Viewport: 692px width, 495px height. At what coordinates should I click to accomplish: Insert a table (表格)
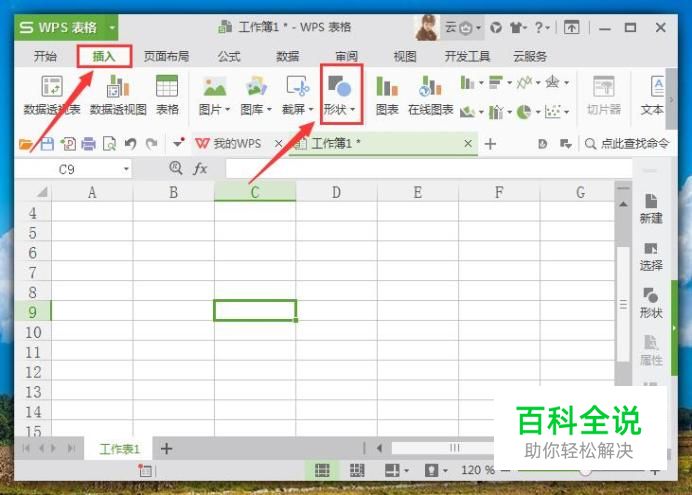(x=167, y=95)
